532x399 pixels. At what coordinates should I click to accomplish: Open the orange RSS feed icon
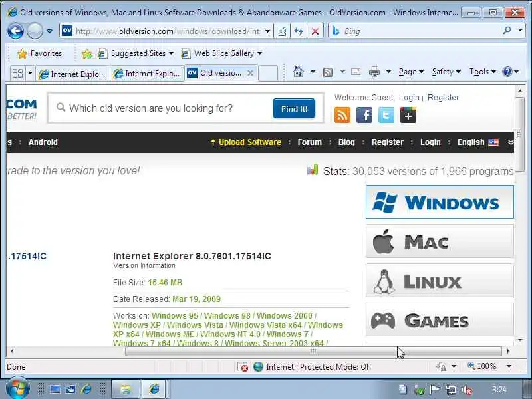pyautogui.click(x=342, y=115)
